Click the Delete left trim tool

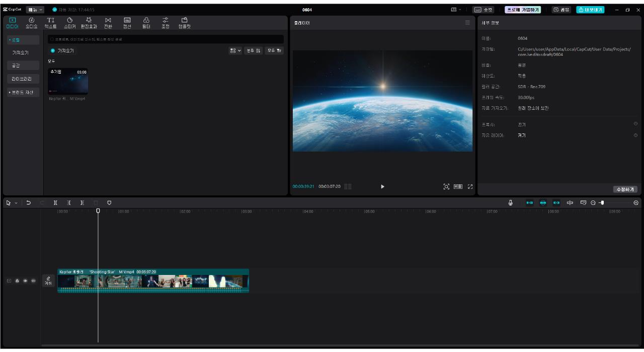[69, 203]
